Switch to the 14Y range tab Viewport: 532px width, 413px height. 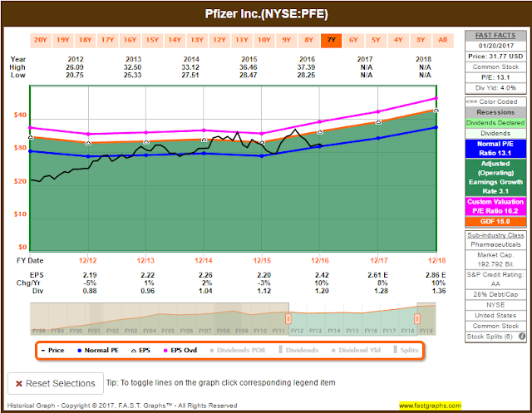pos(175,40)
